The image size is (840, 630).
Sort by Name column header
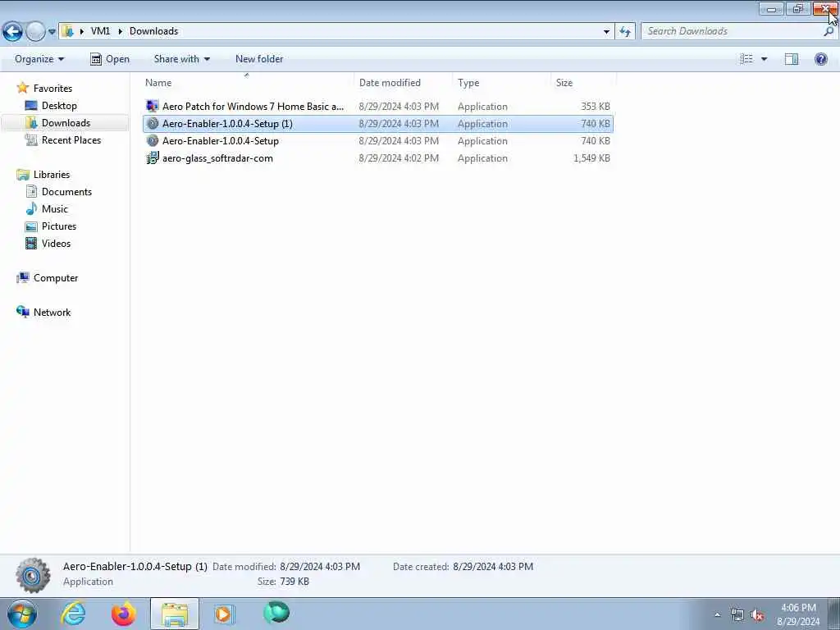click(x=248, y=83)
